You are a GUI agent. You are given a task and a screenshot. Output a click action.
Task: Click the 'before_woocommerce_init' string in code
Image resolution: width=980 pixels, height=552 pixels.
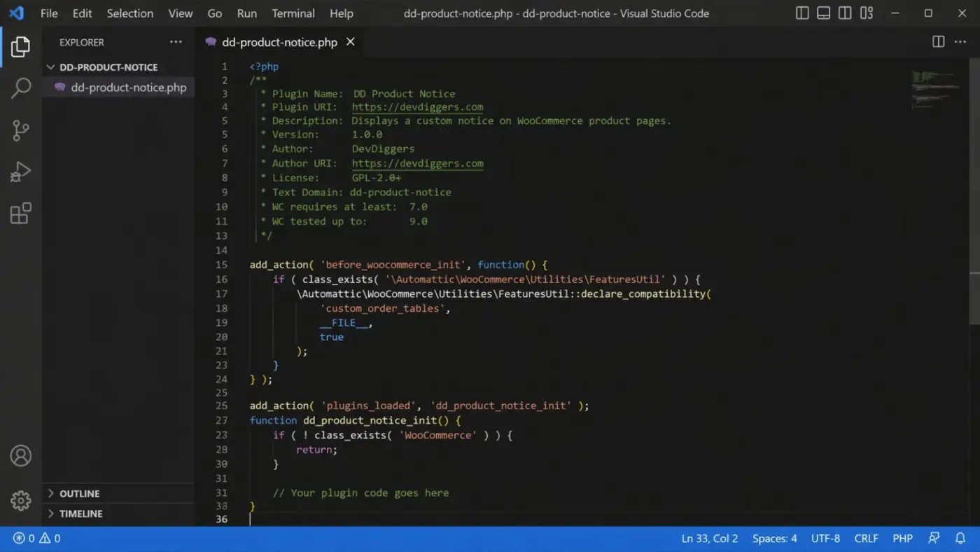pos(393,265)
